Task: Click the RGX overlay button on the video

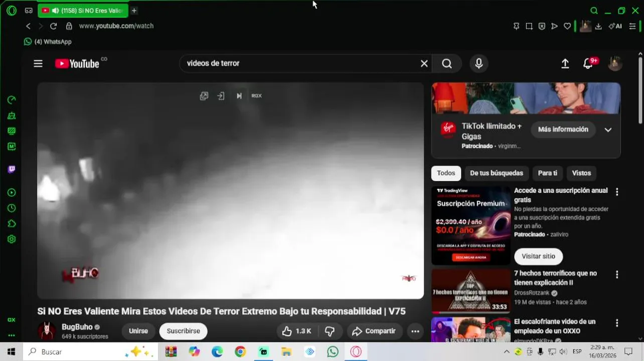Action: pos(256,96)
